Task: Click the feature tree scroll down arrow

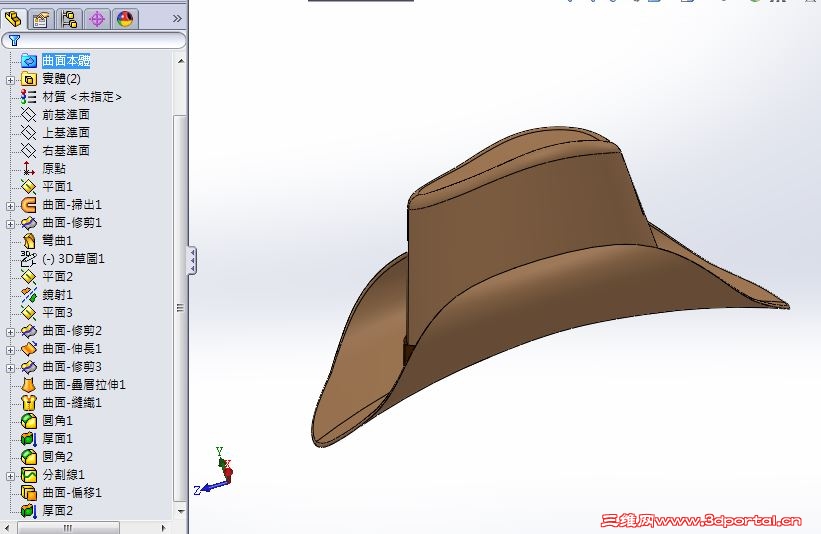Action: point(181,511)
